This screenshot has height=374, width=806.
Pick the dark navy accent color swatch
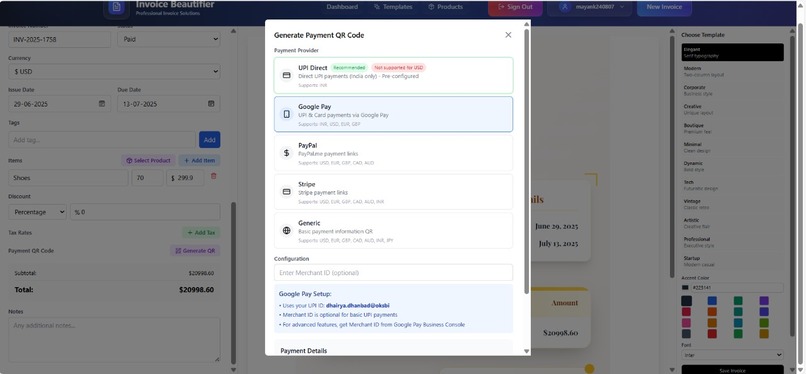686,301
